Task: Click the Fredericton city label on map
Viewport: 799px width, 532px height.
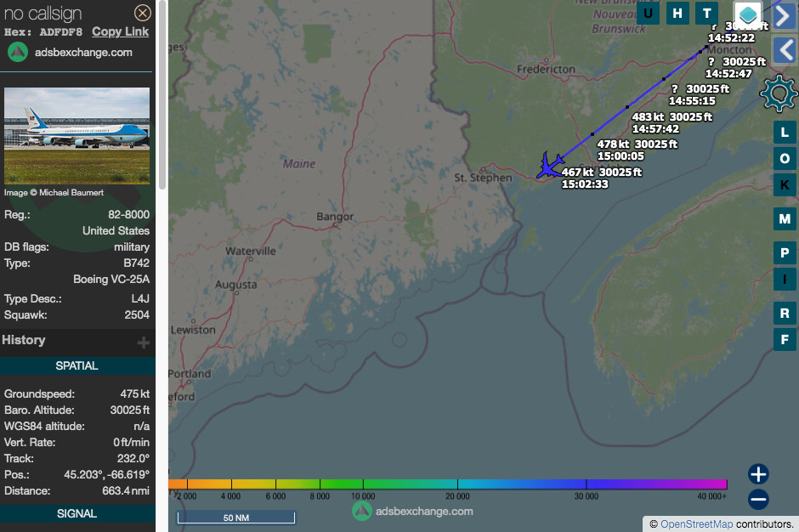Action: pyautogui.click(x=546, y=70)
